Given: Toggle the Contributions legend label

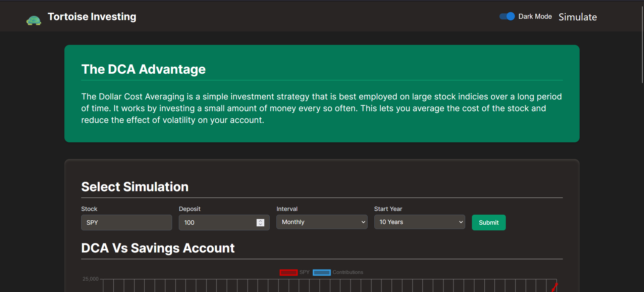Looking at the screenshot, I should point(348,272).
